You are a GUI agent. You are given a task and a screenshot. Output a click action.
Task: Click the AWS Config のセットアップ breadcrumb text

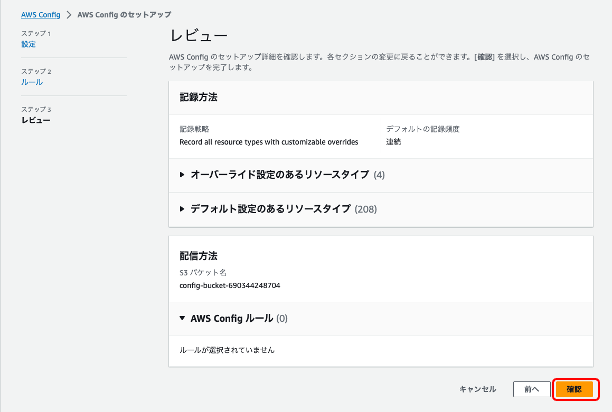[124, 15]
